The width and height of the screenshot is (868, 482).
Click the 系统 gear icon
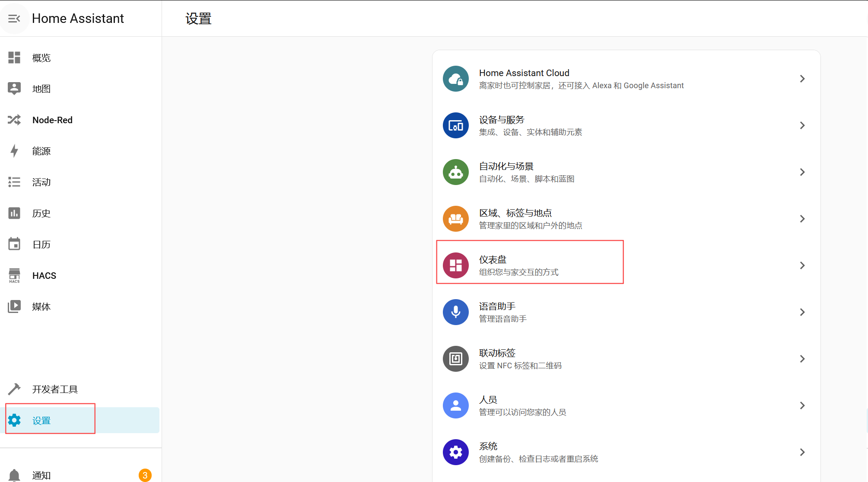click(x=455, y=452)
